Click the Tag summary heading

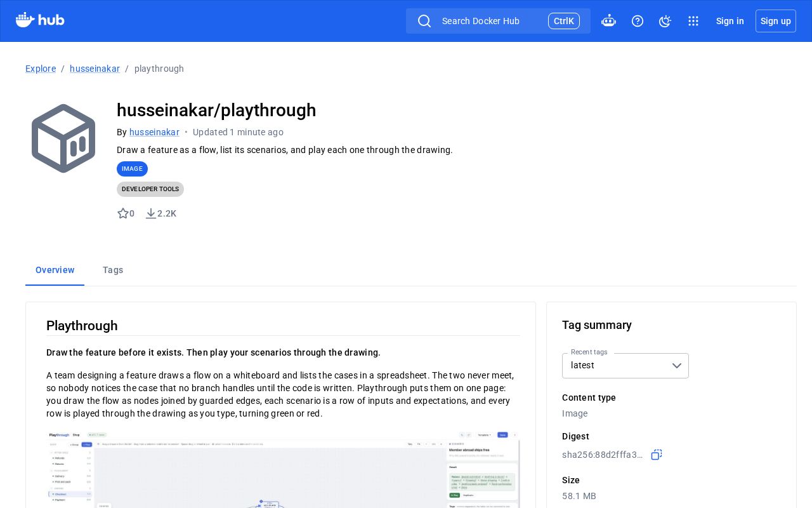coord(597,325)
